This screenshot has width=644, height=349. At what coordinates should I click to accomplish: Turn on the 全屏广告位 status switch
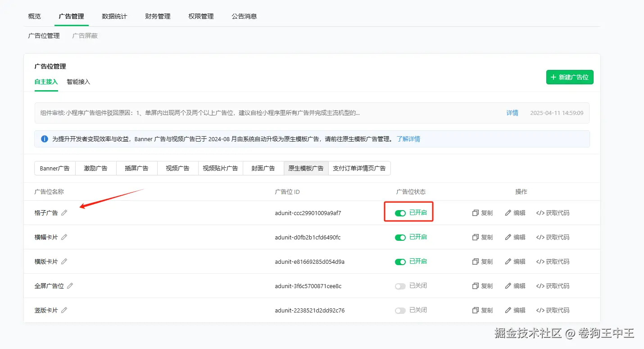(400, 286)
